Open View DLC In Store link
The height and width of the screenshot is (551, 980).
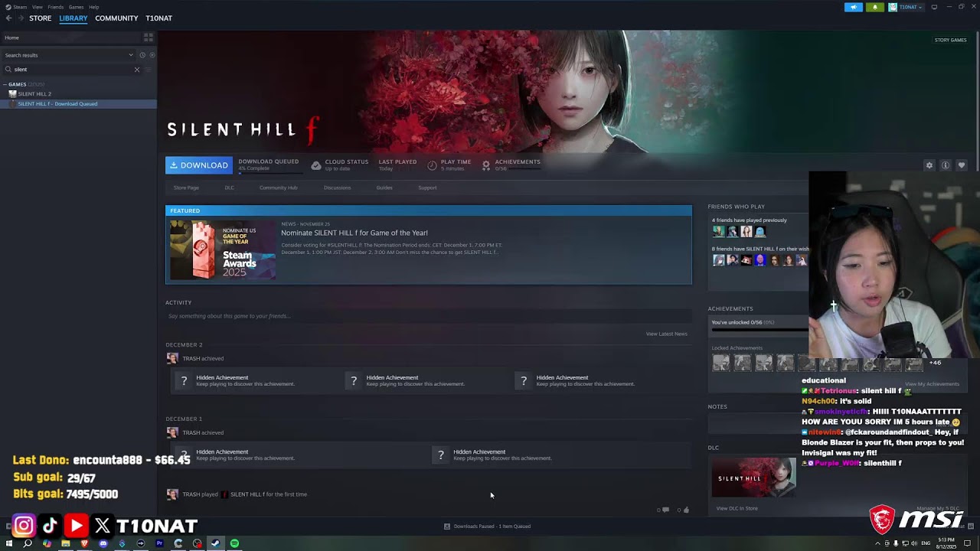click(x=737, y=508)
